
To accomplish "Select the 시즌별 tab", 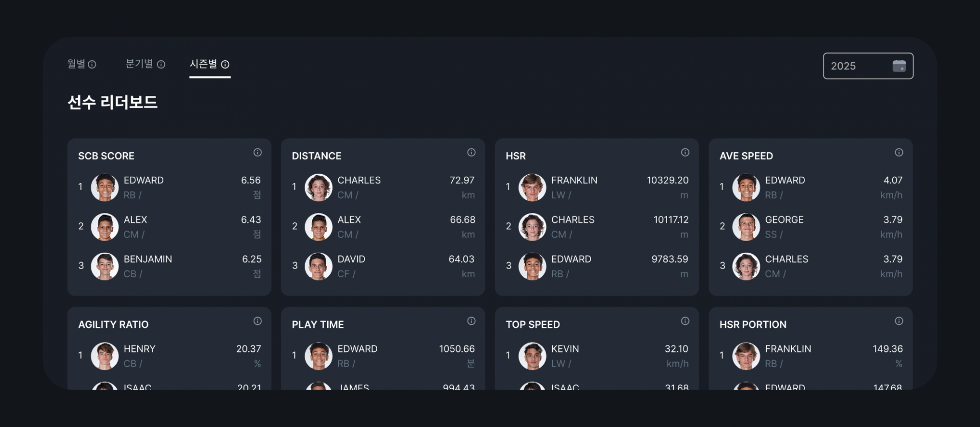I will (210, 64).
